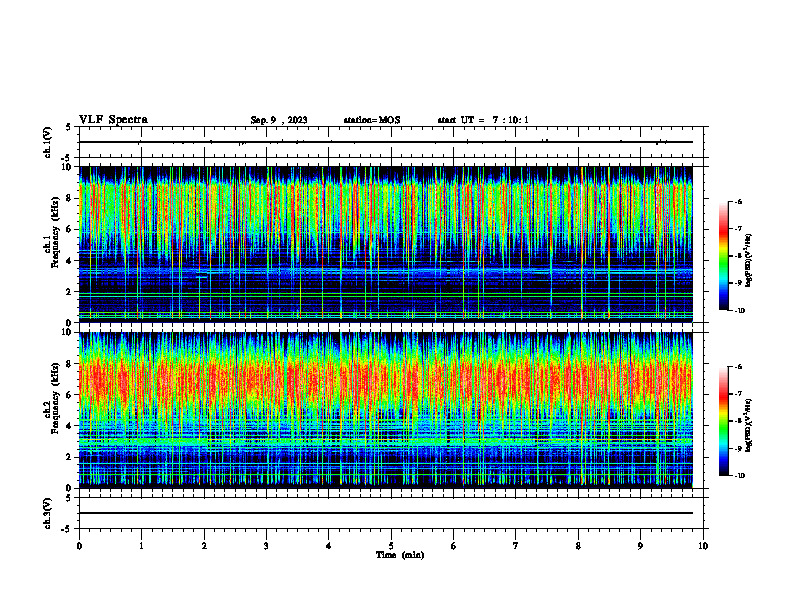Click the ch.1(V) waveform trace

(386, 142)
